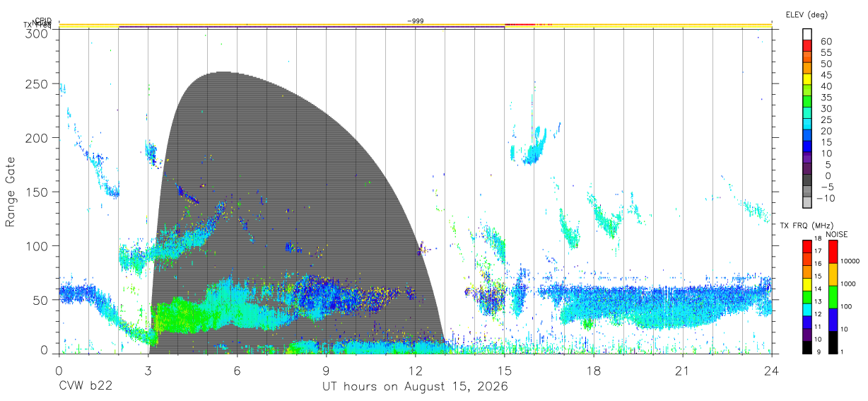Screen dimensions: 868x401
Task: Click the '250' tick on the Range Gate axis
Action: [x=37, y=84]
